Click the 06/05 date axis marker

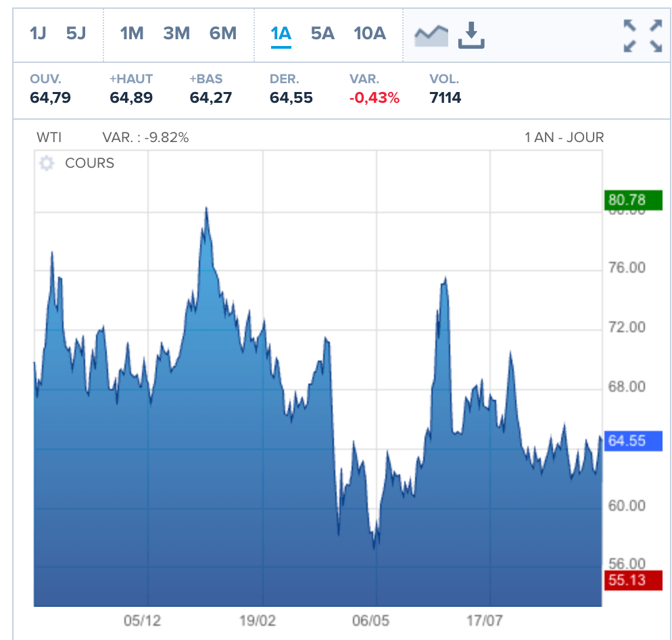pos(371,620)
